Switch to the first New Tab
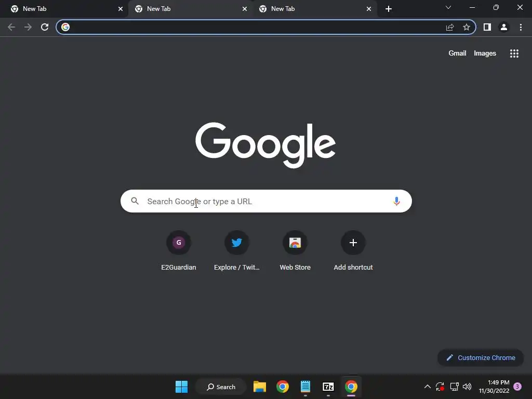Viewport: 532px width, 399px height. click(64, 9)
